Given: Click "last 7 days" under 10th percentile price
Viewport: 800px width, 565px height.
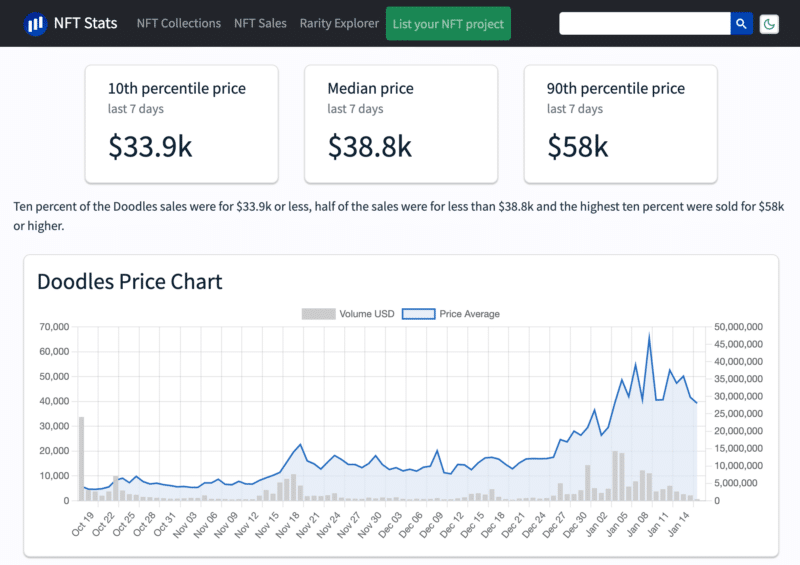Looking at the screenshot, I should click(x=136, y=109).
